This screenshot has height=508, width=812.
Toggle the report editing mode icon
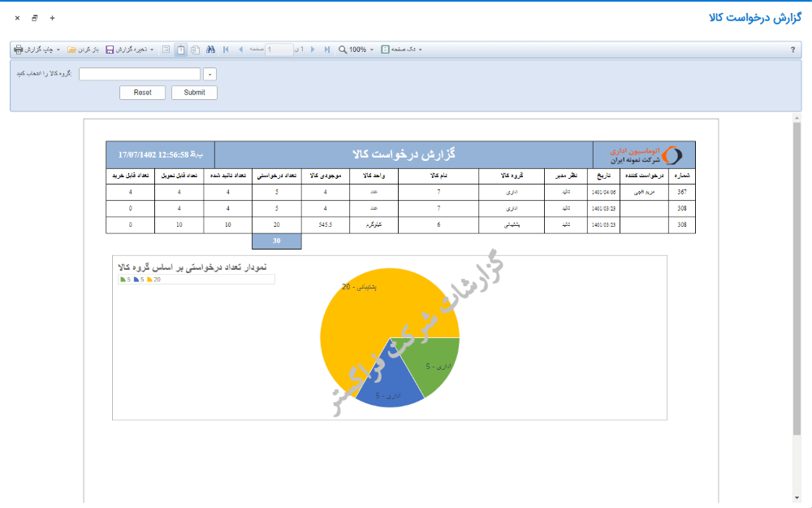(166, 49)
